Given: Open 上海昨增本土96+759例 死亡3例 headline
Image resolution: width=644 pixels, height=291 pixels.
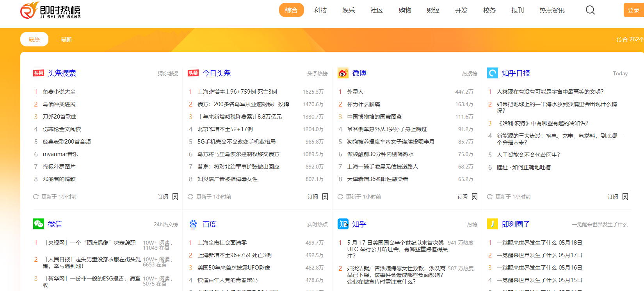Looking at the screenshot, I should coord(237,92).
